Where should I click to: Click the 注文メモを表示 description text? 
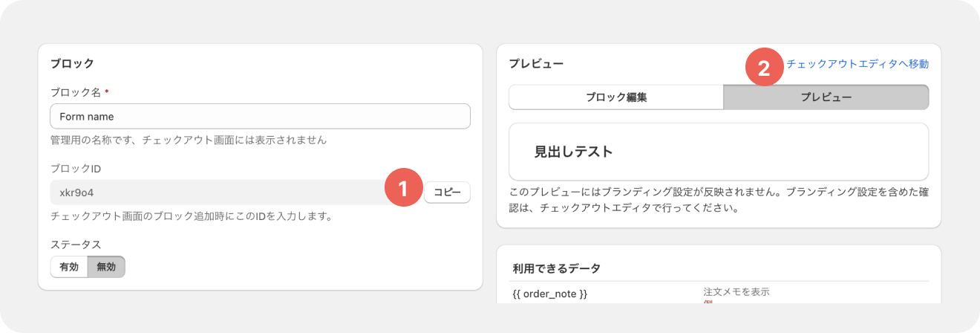[736, 291]
